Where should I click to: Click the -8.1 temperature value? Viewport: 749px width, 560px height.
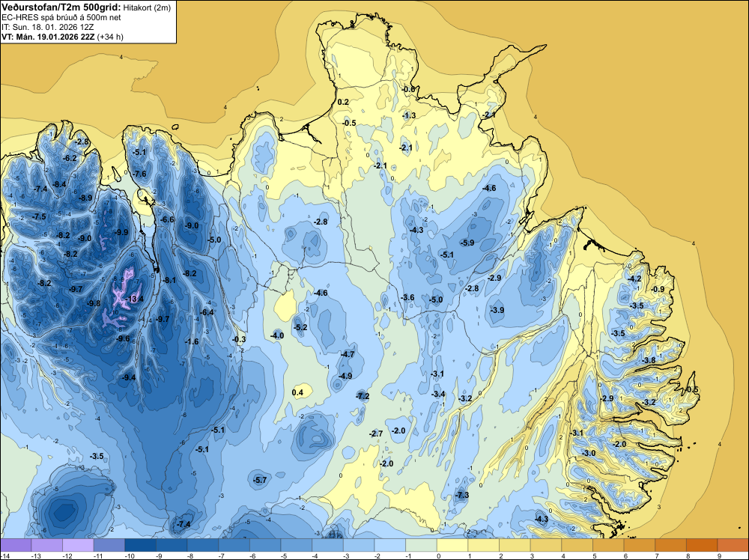169,280
